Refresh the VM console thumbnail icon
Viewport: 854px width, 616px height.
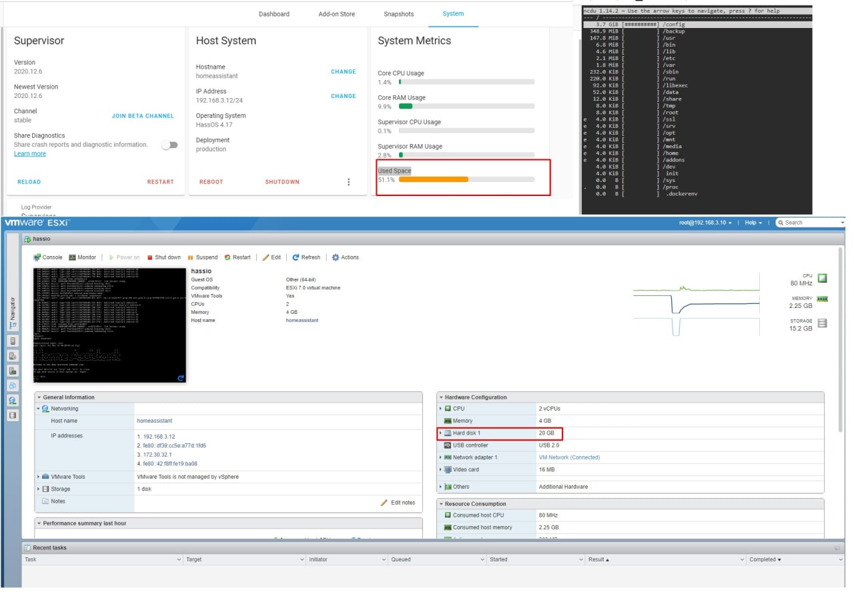(x=181, y=378)
